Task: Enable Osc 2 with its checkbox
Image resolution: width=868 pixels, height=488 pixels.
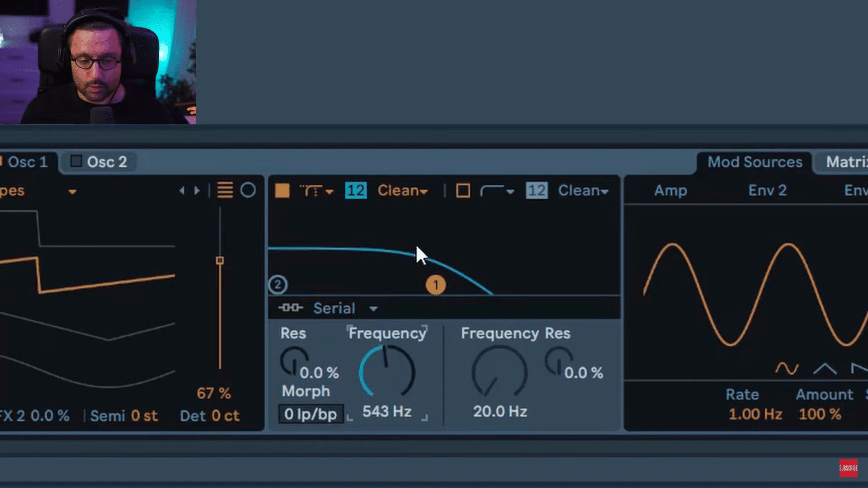Action: point(76,162)
